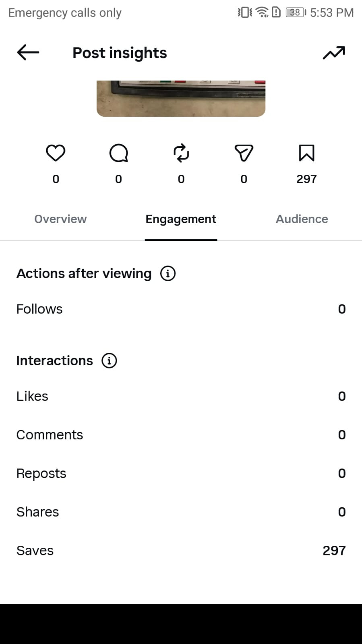The width and height of the screenshot is (362, 644).
Task: Select the Engagement tab
Action: pos(181,219)
